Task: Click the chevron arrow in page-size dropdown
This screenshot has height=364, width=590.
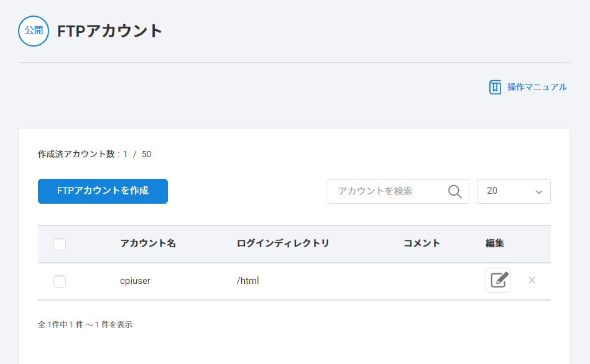Action: pyautogui.click(x=538, y=192)
